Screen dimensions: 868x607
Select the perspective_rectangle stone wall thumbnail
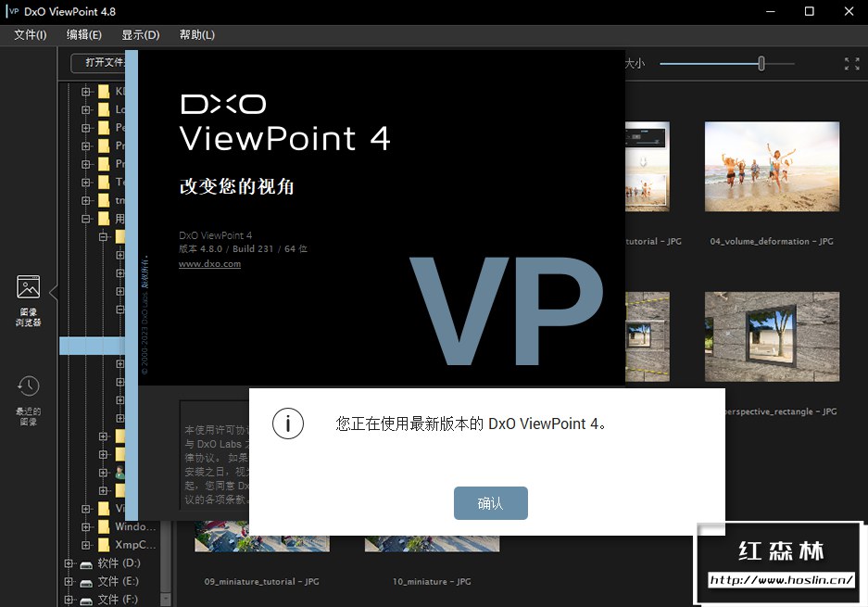pos(772,336)
